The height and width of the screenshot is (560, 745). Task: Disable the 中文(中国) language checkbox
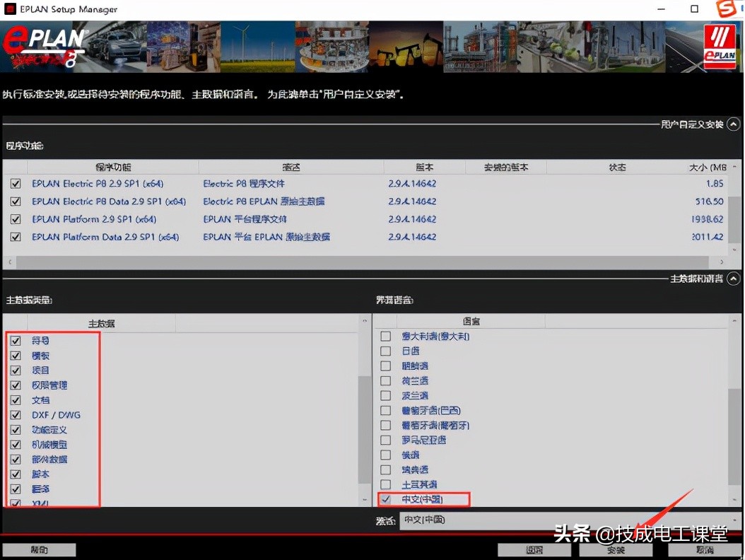[x=386, y=499]
